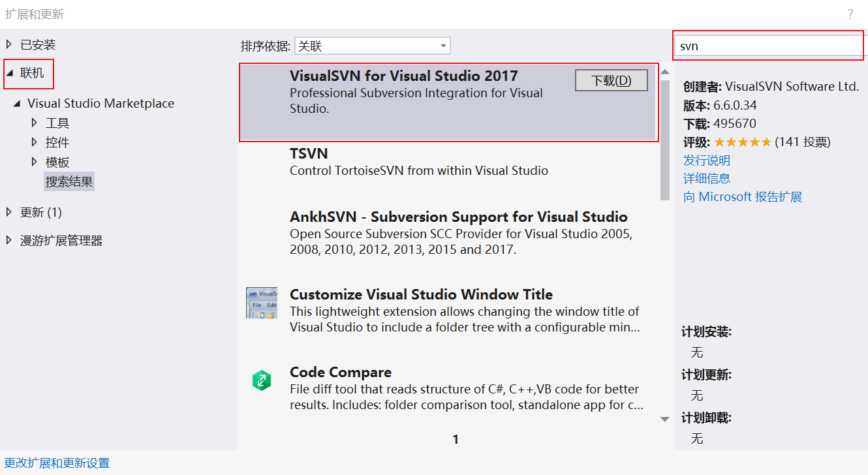Screen dimensions: 868x475
Task: Click the scrollbar down arrow
Action: pyautogui.click(x=665, y=420)
